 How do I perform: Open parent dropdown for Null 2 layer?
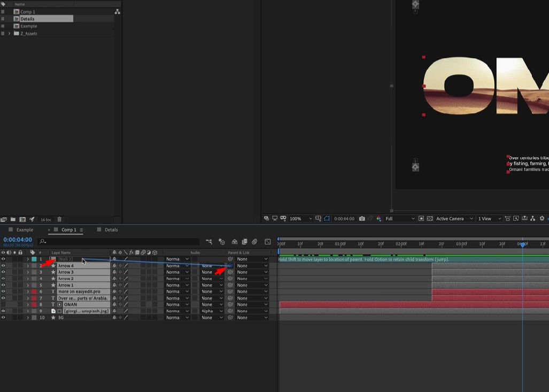click(x=252, y=259)
